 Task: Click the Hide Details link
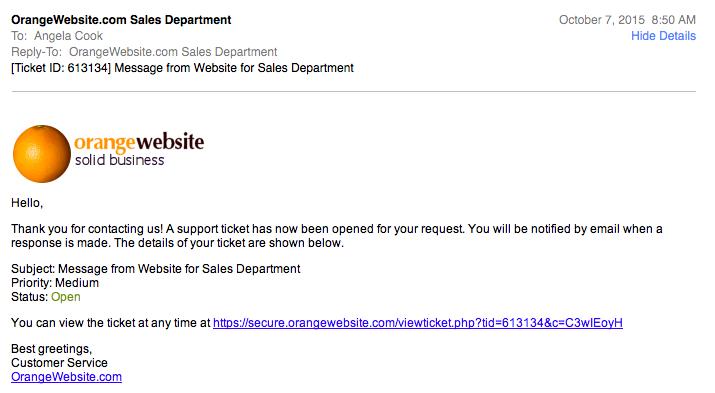[663, 36]
